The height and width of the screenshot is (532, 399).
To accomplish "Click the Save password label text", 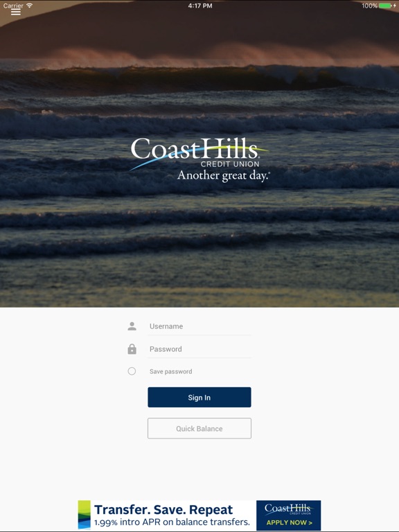I will [170, 371].
